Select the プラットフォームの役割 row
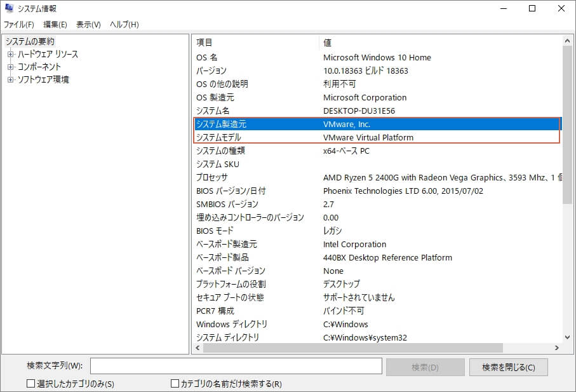The image size is (576, 392). point(377,285)
